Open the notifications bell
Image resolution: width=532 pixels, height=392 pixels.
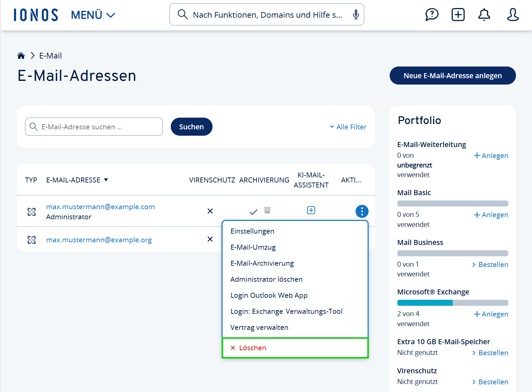pyautogui.click(x=484, y=15)
